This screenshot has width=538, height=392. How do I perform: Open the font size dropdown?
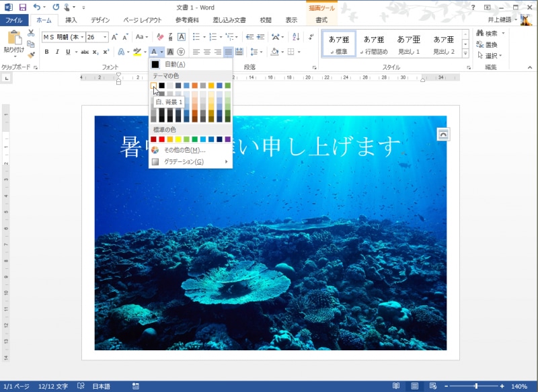[104, 37]
